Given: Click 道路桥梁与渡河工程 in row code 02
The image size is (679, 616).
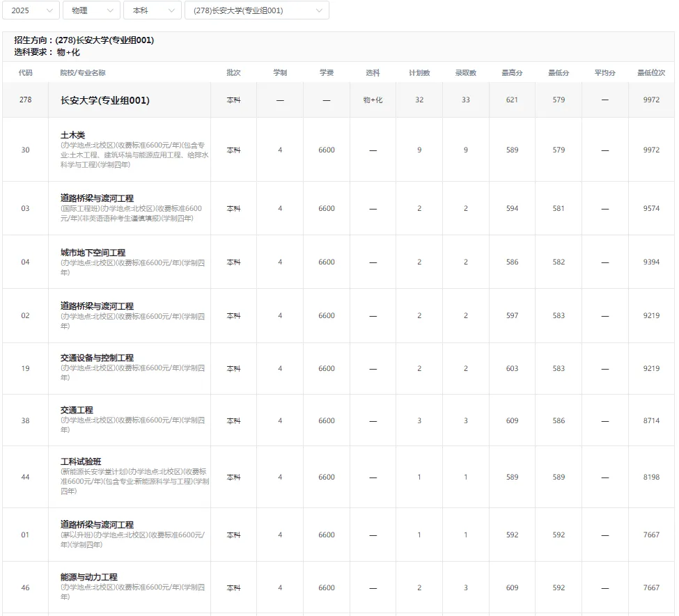Looking at the screenshot, I should (97, 306).
